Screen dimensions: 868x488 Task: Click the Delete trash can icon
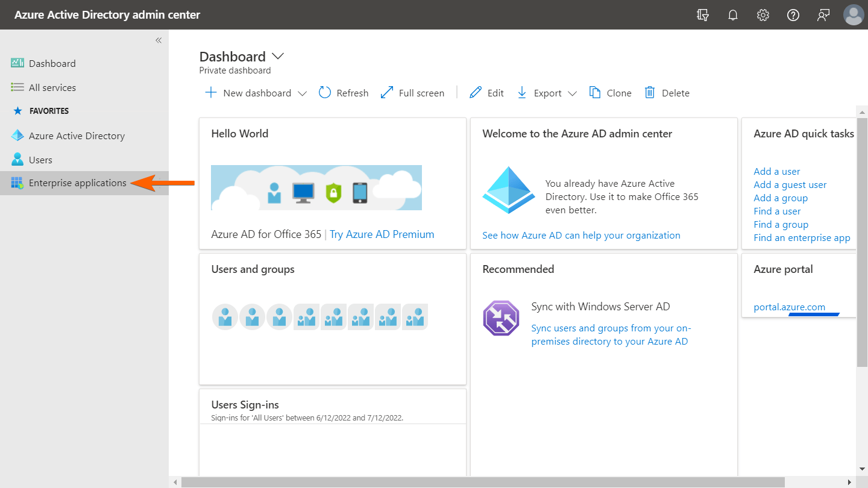pyautogui.click(x=650, y=92)
